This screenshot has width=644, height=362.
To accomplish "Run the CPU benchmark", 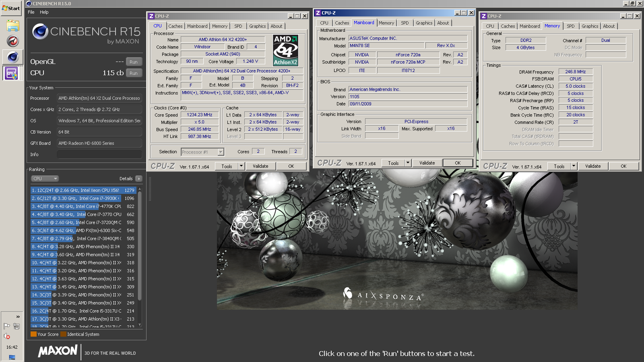I will 134,73.
